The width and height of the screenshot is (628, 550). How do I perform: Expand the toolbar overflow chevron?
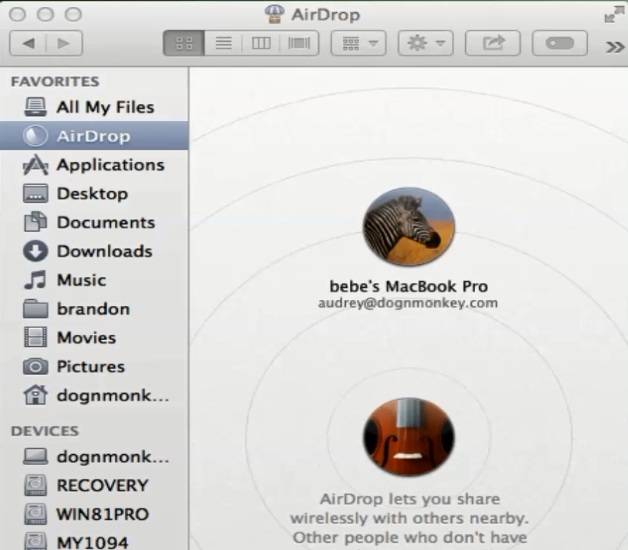pos(615,45)
